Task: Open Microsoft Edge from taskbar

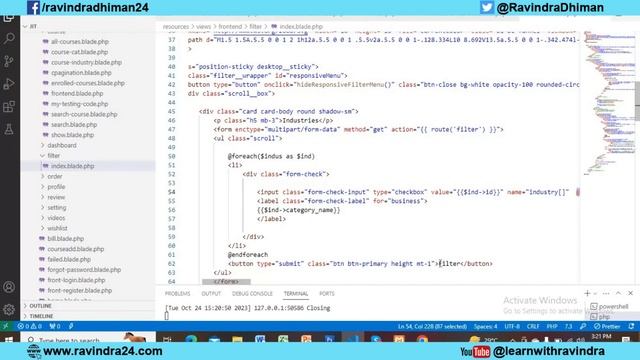Action: (x=191, y=339)
